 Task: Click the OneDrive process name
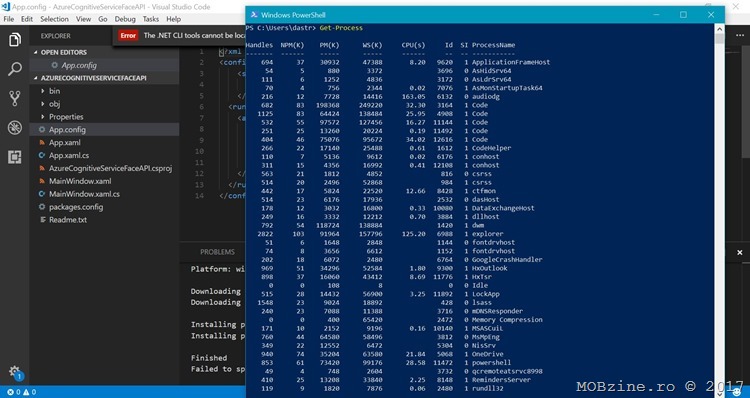click(487, 354)
